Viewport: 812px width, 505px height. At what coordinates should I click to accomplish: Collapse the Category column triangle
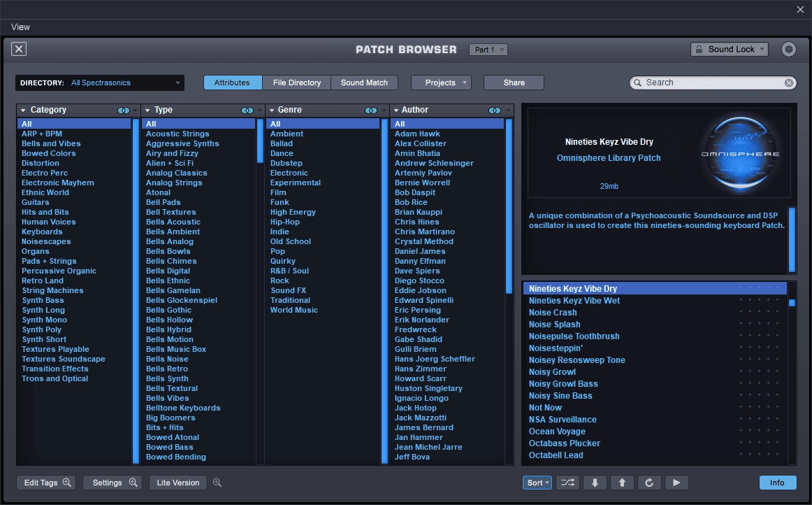23,111
